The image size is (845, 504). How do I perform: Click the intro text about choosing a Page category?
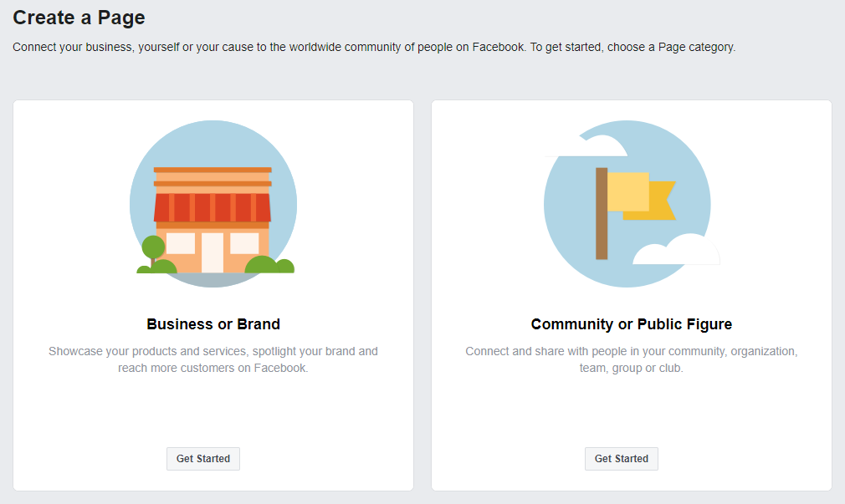374,48
